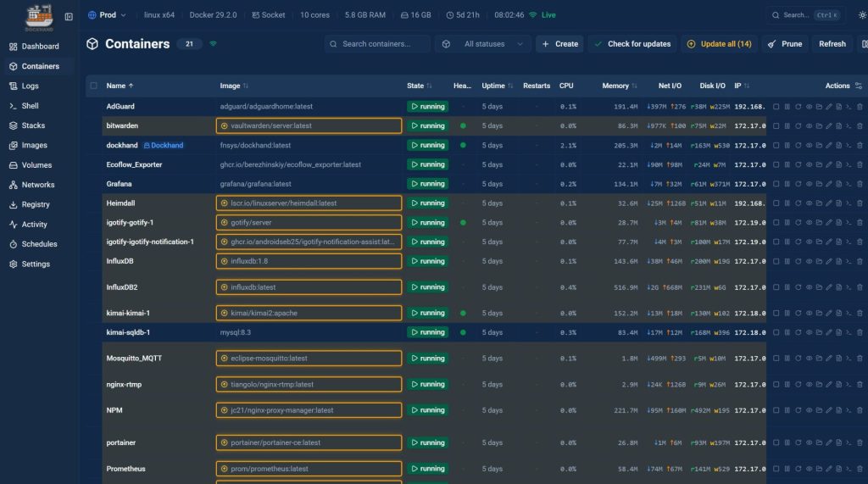
Task: Browse files of igotify-igotify-notification-1 container
Action: click(819, 242)
